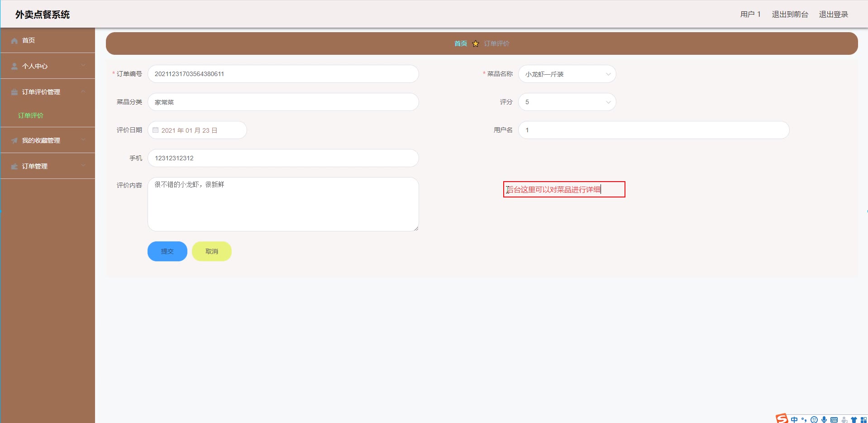Submit the review with 提交 button
868x423 pixels.
167,251
